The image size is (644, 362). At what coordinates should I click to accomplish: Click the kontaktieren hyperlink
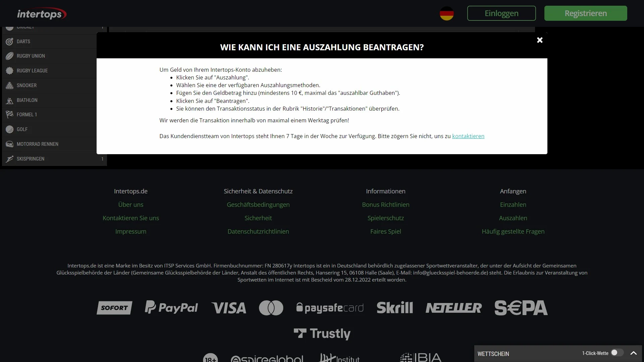tap(468, 136)
